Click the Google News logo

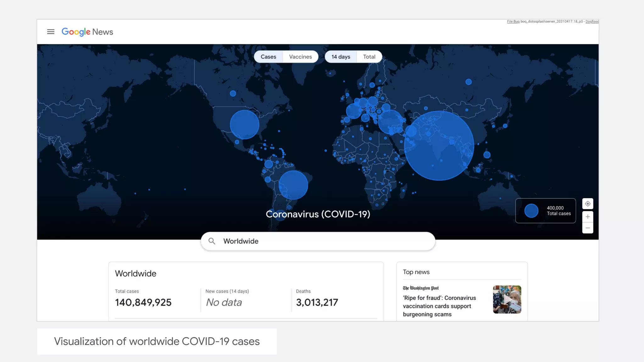(87, 32)
